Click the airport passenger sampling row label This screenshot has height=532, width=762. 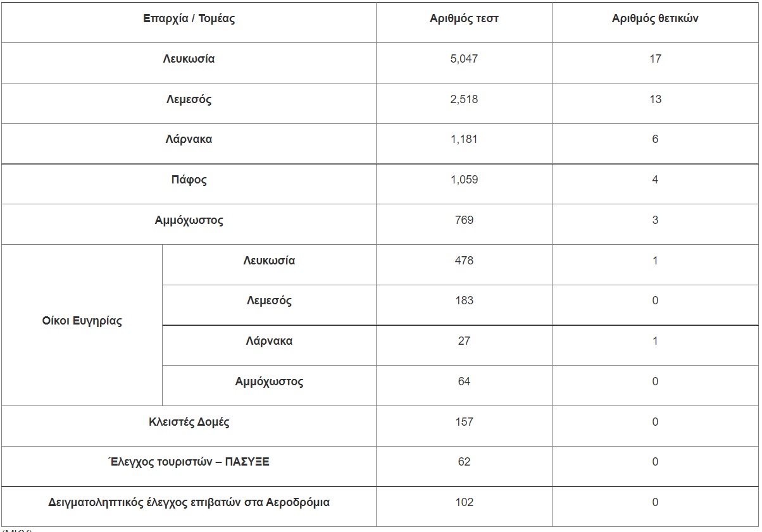[x=189, y=502]
